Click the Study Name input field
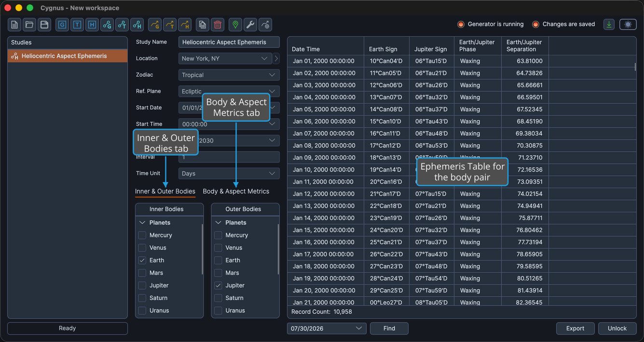644x342 pixels. point(229,42)
